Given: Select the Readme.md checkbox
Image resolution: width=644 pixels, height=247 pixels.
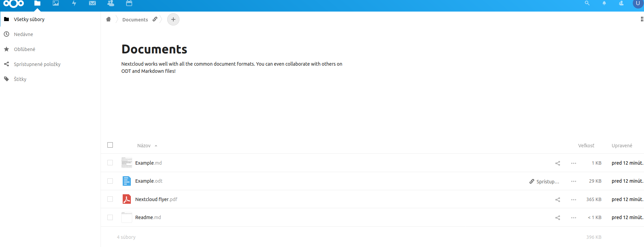Looking at the screenshot, I should [110, 217].
